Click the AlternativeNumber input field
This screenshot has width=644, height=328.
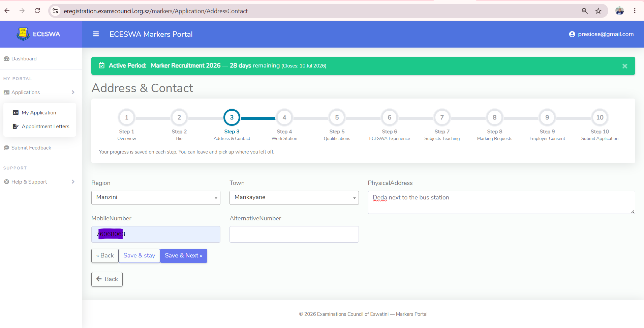(x=294, y=234)
